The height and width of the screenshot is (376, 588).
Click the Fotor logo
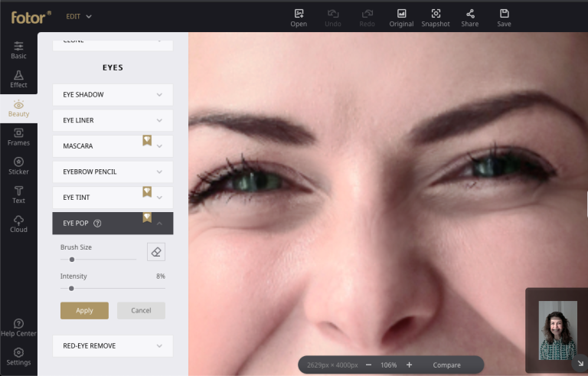point(31,17)
